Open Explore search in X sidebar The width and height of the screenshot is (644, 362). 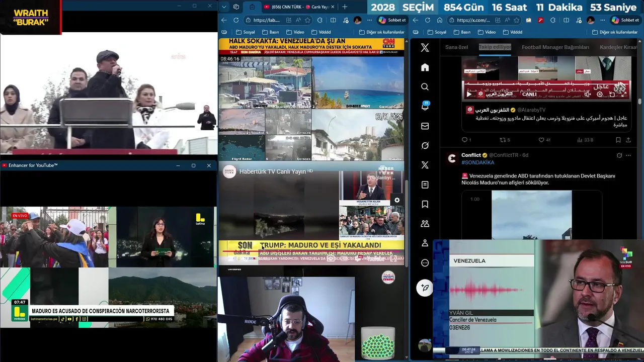click(425, 87)
